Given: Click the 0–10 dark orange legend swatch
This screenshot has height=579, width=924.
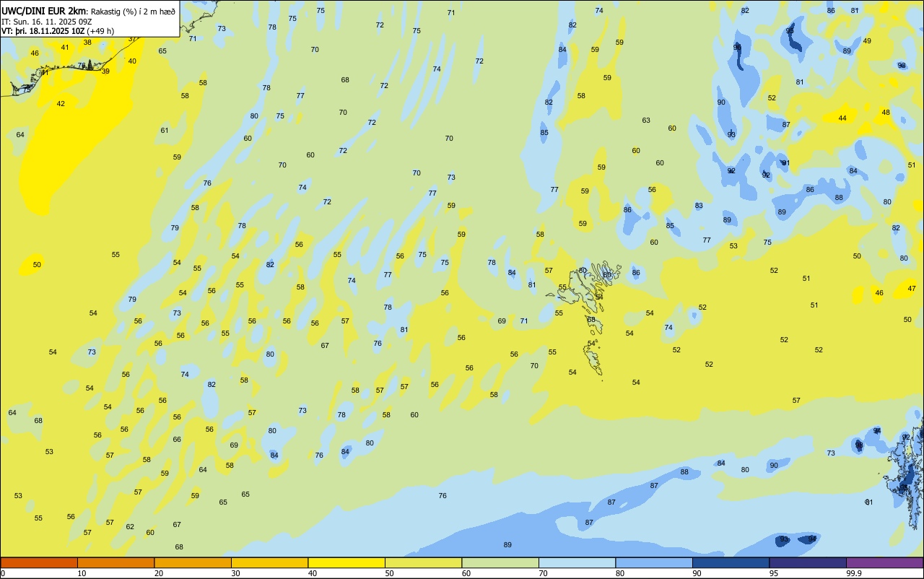Looking at the screenshot, I should click(x=39, y=562).
